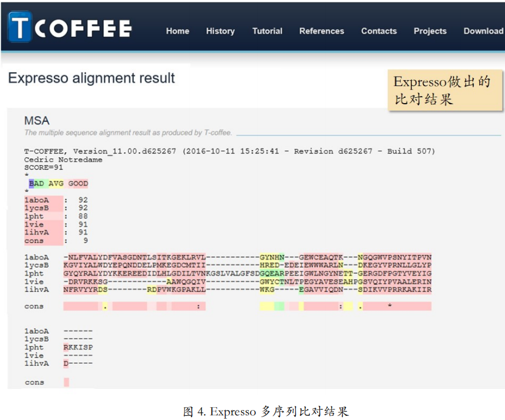
Task: Click the "MSA" section heading
Action: (37, 121)
